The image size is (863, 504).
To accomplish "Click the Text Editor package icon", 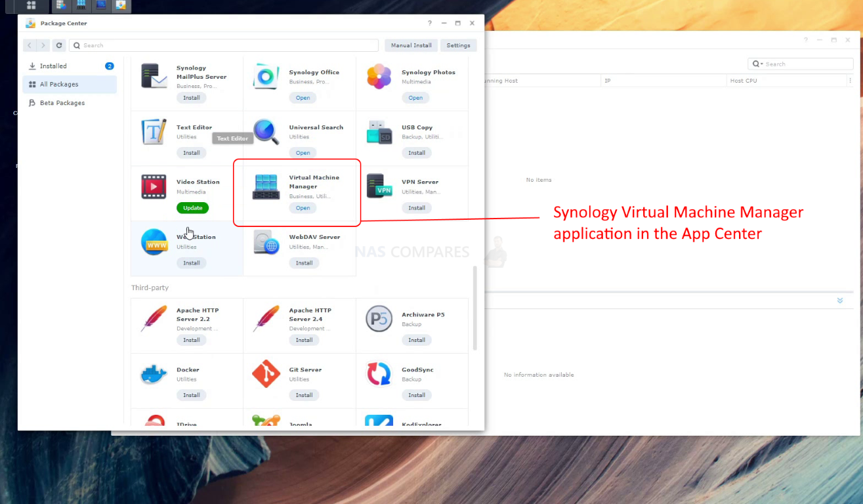I will [x=154, y=132].
